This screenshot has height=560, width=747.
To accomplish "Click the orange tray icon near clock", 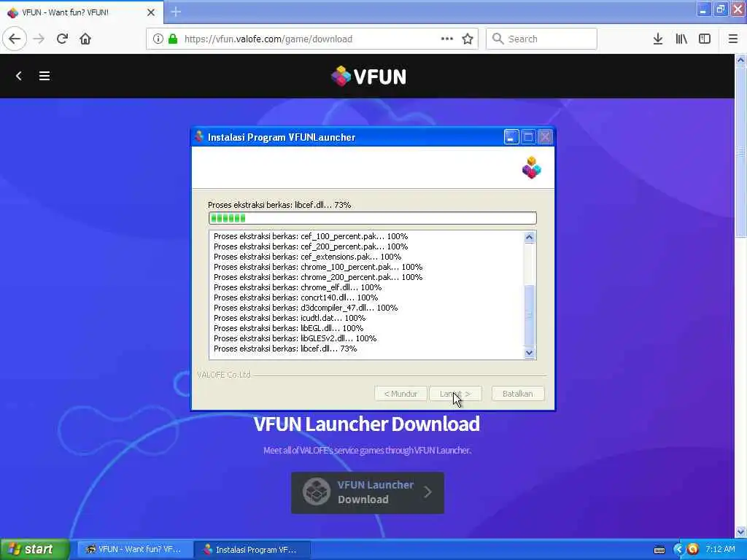I will 693,549.
